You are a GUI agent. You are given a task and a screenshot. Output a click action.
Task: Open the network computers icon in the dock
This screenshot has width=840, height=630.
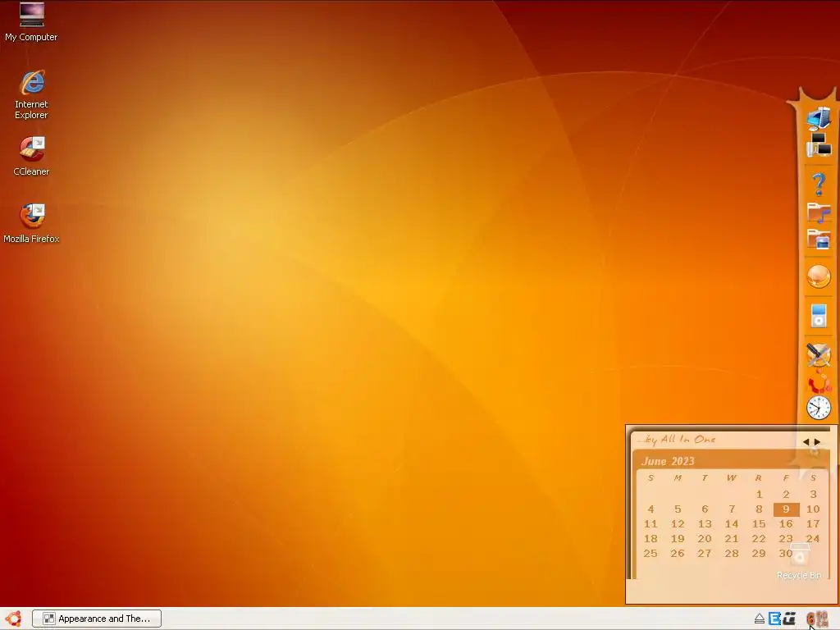[819, 144]
